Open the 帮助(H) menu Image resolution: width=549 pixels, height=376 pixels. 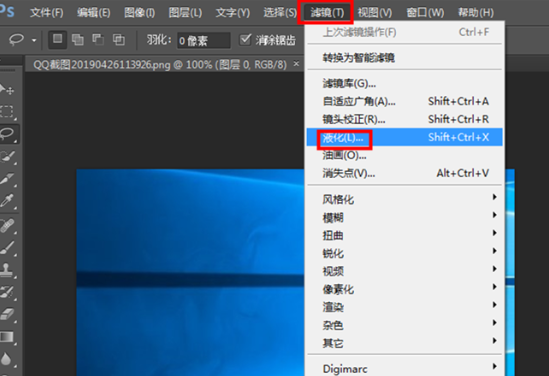476,13
